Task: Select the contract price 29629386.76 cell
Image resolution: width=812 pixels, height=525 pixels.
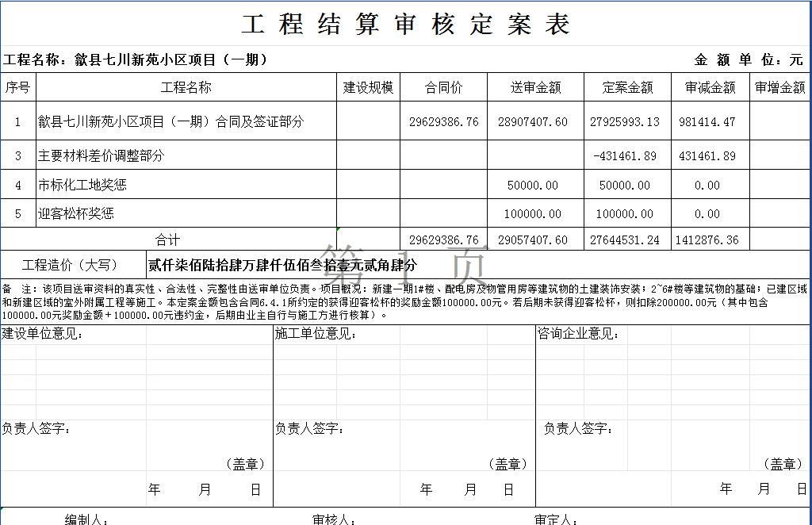Action: 445,121
